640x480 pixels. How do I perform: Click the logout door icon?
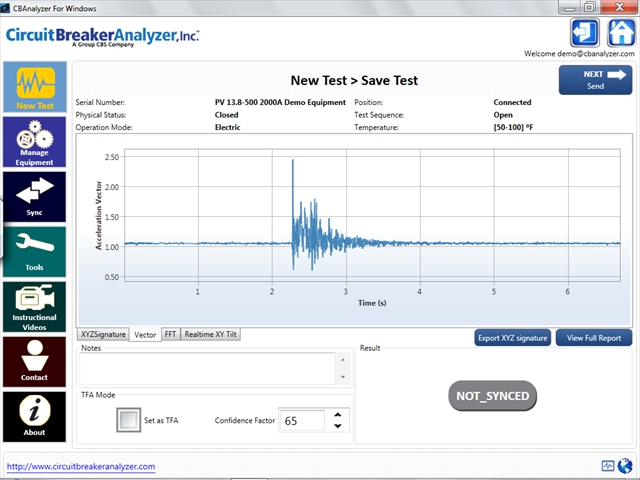[x=584, y=33]
